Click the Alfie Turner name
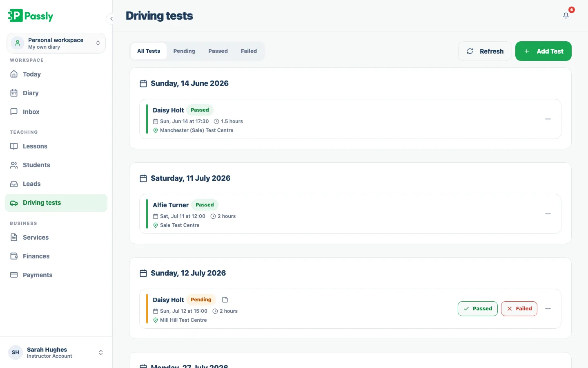 [x=171, y=205]
